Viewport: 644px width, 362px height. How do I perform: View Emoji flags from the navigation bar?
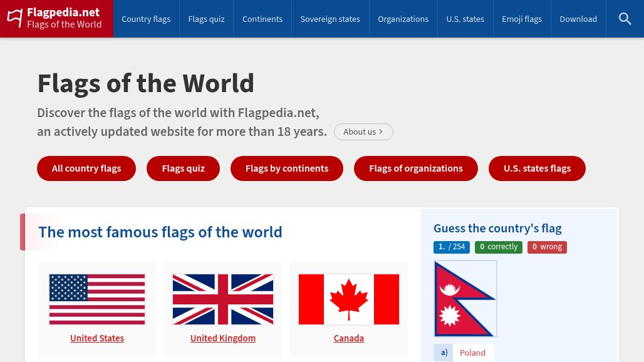tap(522, 19)
